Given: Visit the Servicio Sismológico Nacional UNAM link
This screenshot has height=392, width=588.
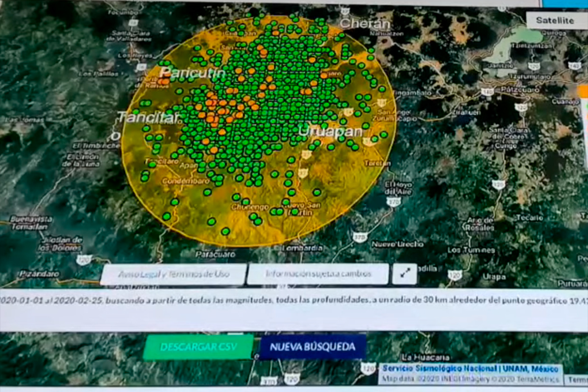Looking at the screenshot, I should click(x=469, y=367).
